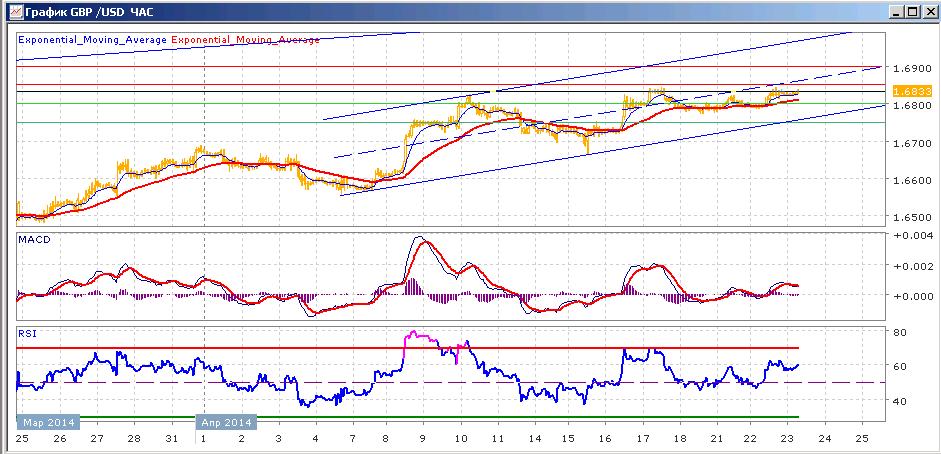Click the Апр 2014 month marker

tap(226, 422)
